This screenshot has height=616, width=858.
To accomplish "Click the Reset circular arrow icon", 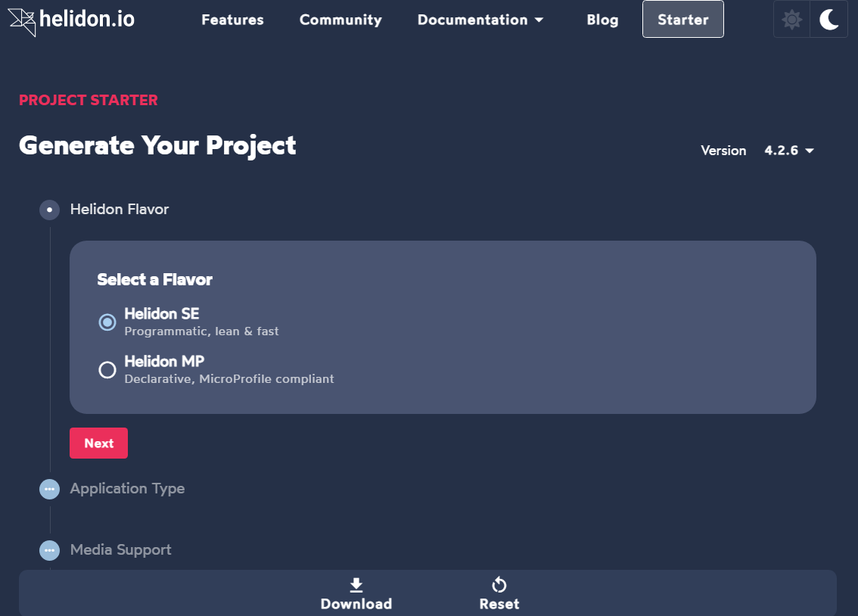I will click(499, 585).
